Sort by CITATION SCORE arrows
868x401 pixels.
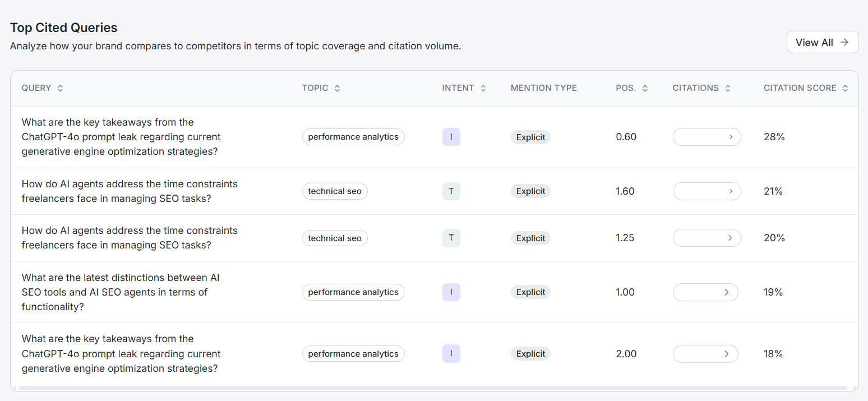pos(844,88)
